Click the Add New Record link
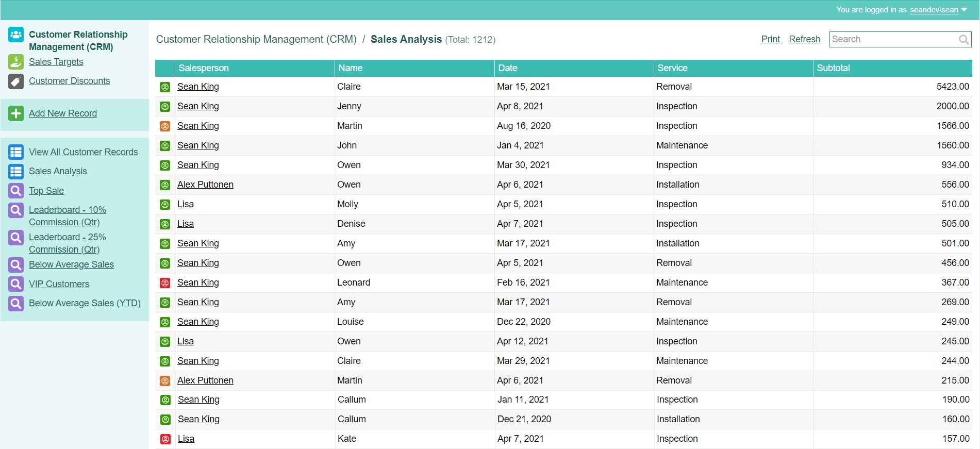 (x=63, y=113)
